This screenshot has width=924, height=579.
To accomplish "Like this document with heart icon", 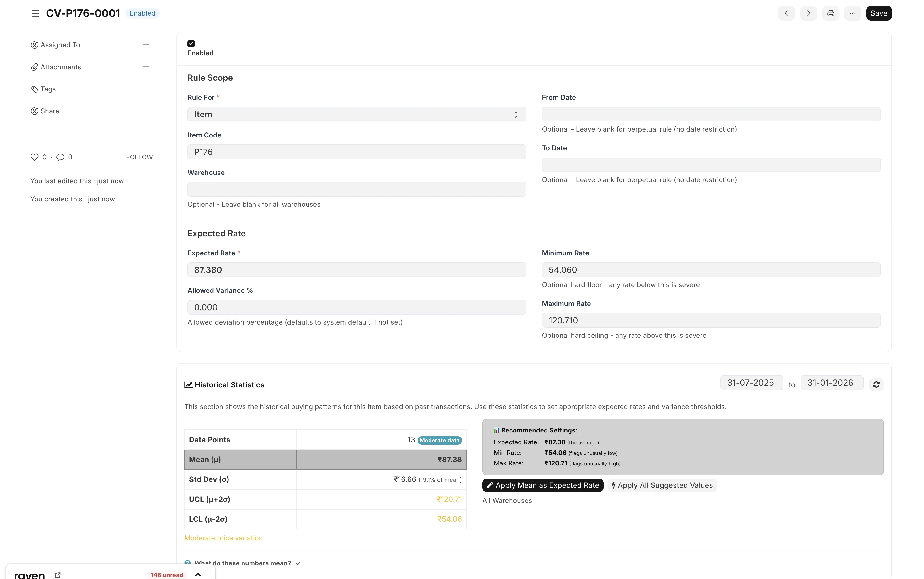I will coord(34,157).
